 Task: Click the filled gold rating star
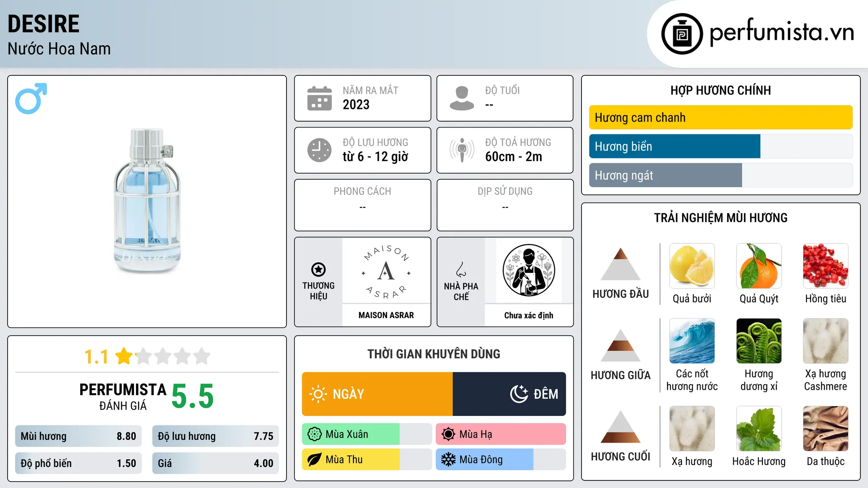(x=124, y=356)
